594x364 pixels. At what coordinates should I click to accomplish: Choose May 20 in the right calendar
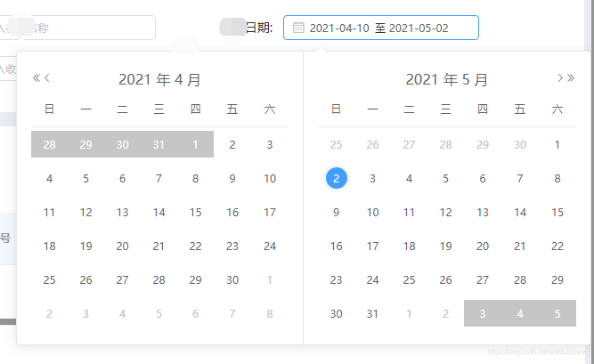pyautogui.click(x=483, y=247)
